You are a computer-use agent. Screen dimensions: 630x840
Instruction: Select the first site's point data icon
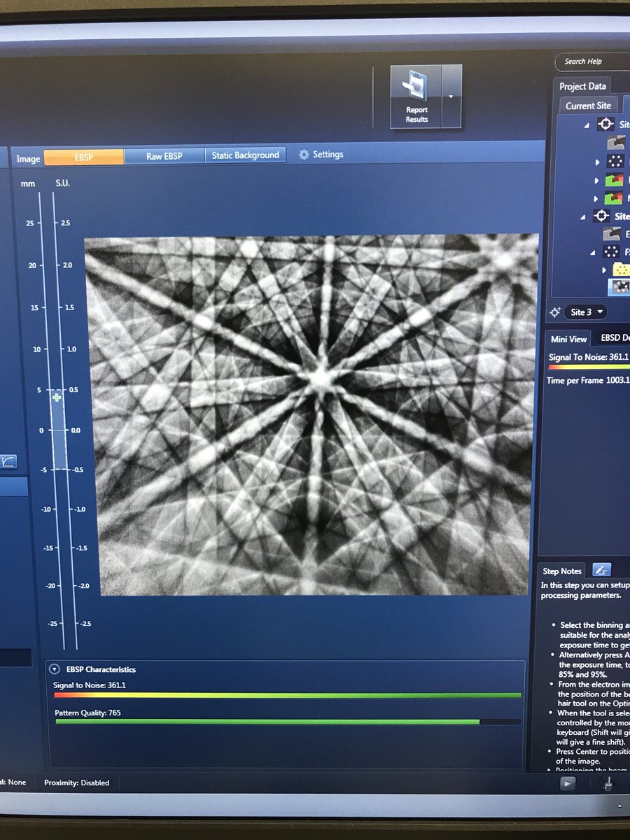pos(616,162)
